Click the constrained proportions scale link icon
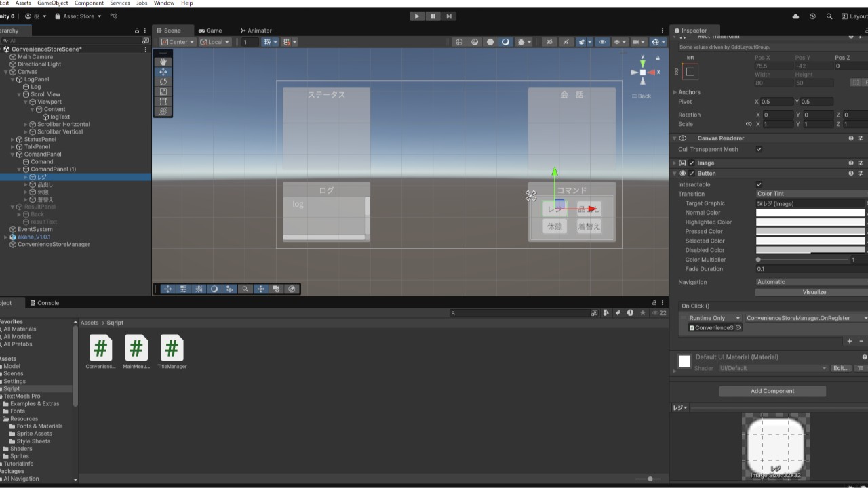Image resolution: width=868 pixels, height=488 pixels. tap(749, 124)
